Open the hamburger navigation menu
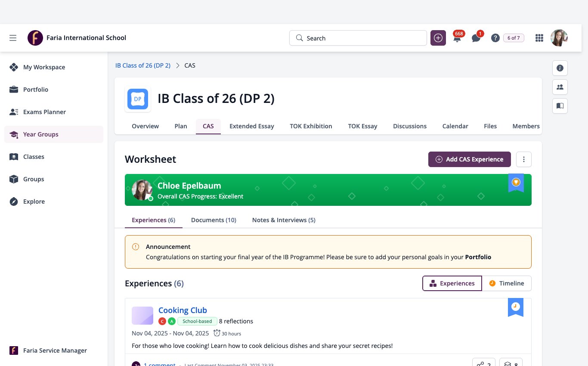 [13, 38]
